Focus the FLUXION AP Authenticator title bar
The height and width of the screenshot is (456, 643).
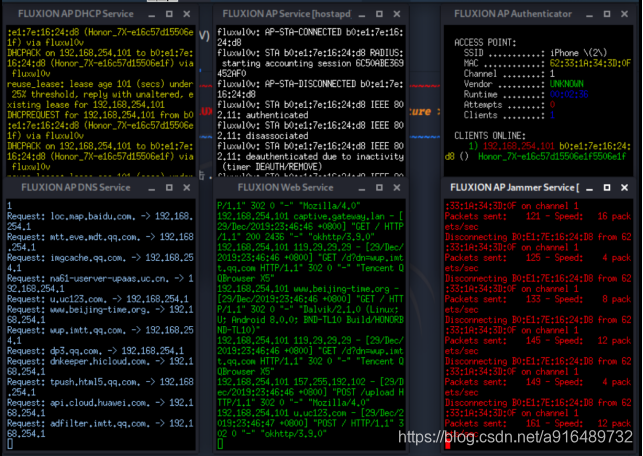coord(513,14)
